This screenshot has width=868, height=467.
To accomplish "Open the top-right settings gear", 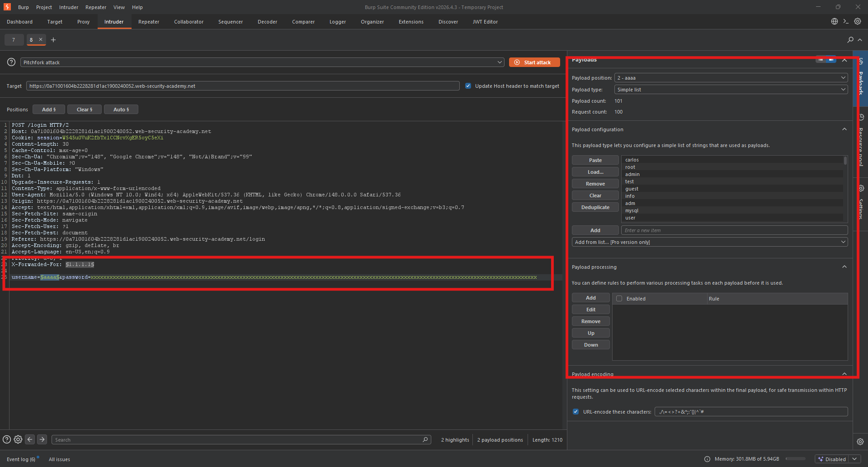I will pyautogui.click(x=858, y=21).
